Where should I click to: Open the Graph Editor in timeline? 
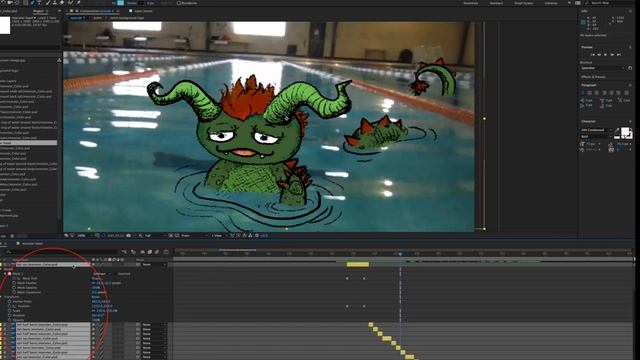coord(166,252)
